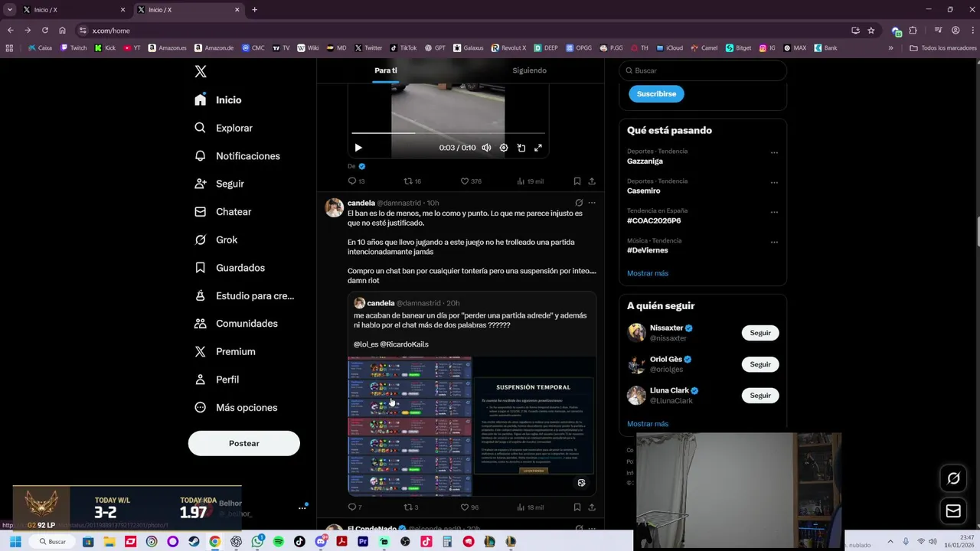Like the video post with 376 likes
Viewport: 980px width, 551px height.
pos(470,181)
